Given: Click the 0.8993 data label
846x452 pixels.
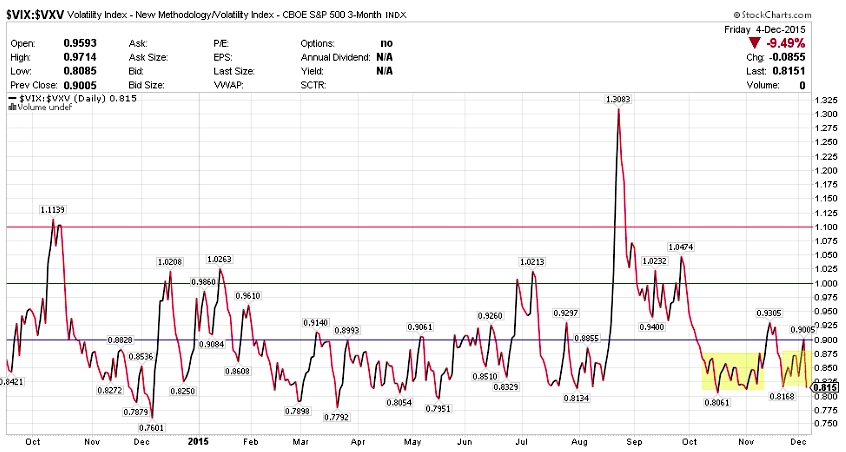Looking at the screenshot, I should [x=346, y=330].
